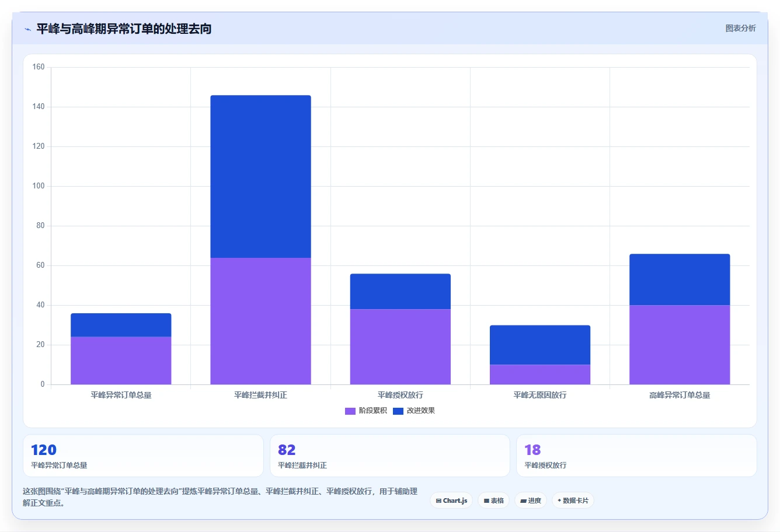Image resolution: width=780 pixels, height=532 pixels.
Task: Click the y-axis value 20
Action: [40, 345]
